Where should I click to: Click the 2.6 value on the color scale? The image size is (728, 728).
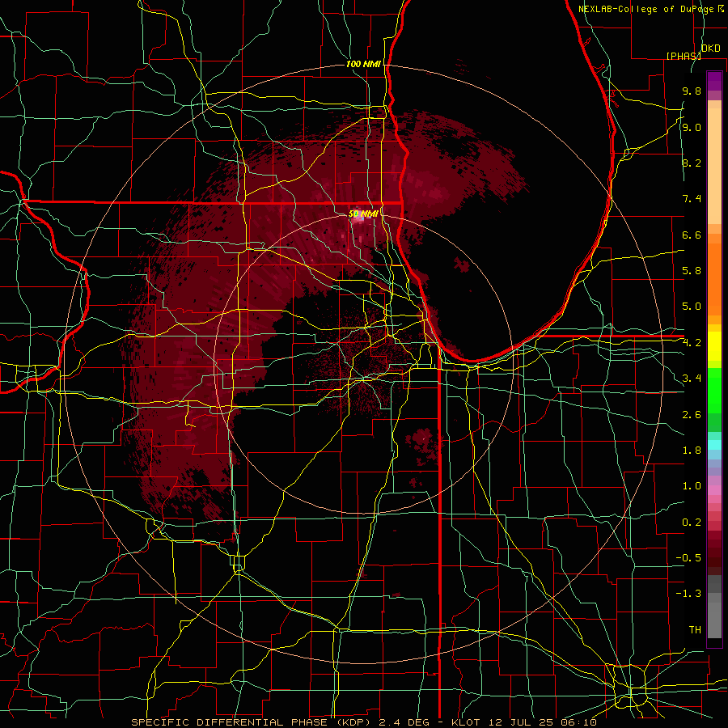coord(692,415)
